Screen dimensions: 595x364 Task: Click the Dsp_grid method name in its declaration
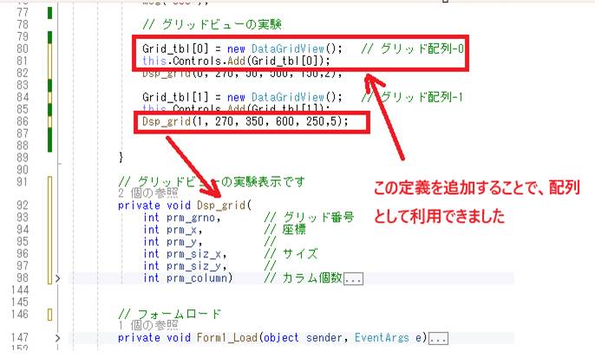point(221,205)
